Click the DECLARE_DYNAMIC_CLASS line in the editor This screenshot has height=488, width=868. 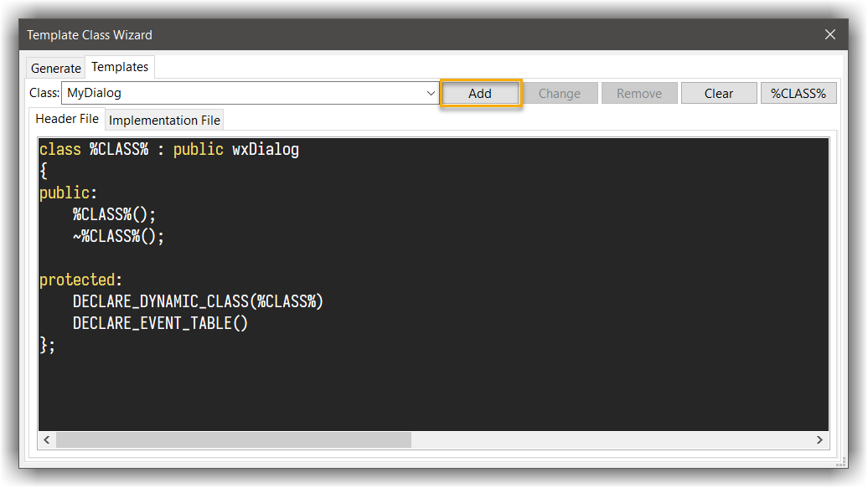coord(198,301)
